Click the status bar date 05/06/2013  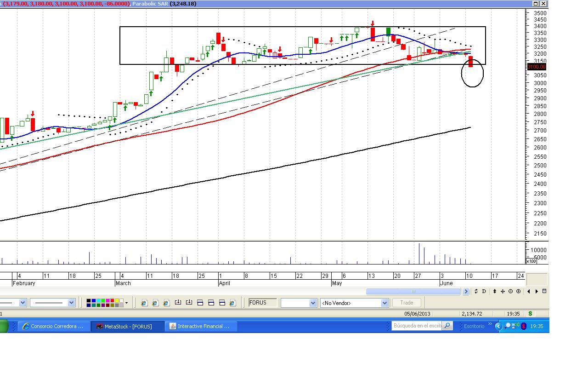click(417, 314)
